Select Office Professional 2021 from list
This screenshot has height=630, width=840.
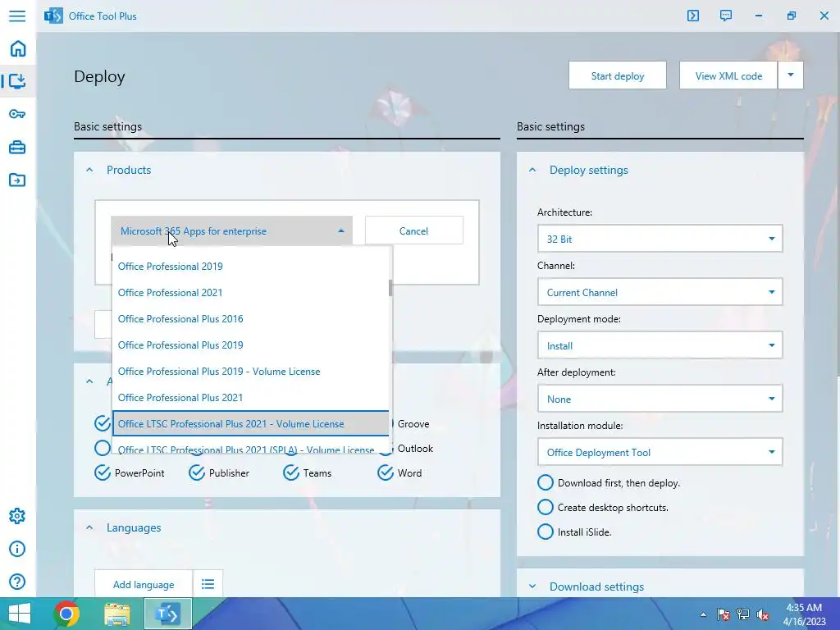click(x=250, y=293)
